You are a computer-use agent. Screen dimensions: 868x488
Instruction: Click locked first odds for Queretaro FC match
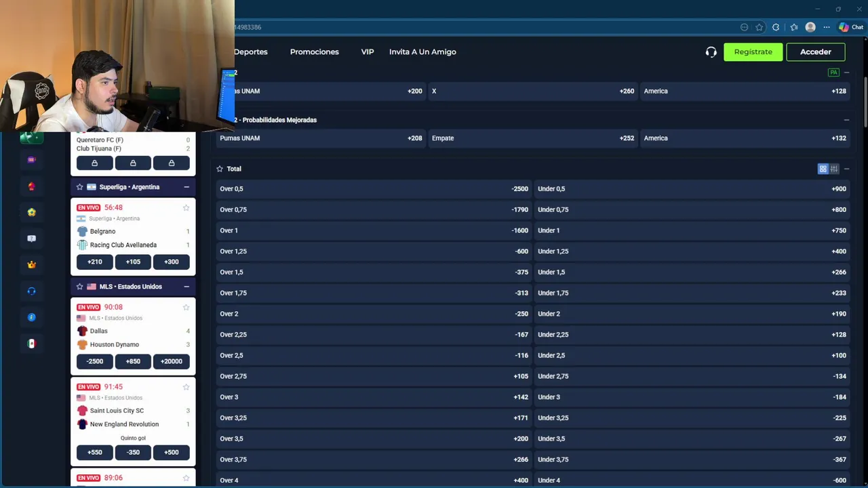coord(95,163)
